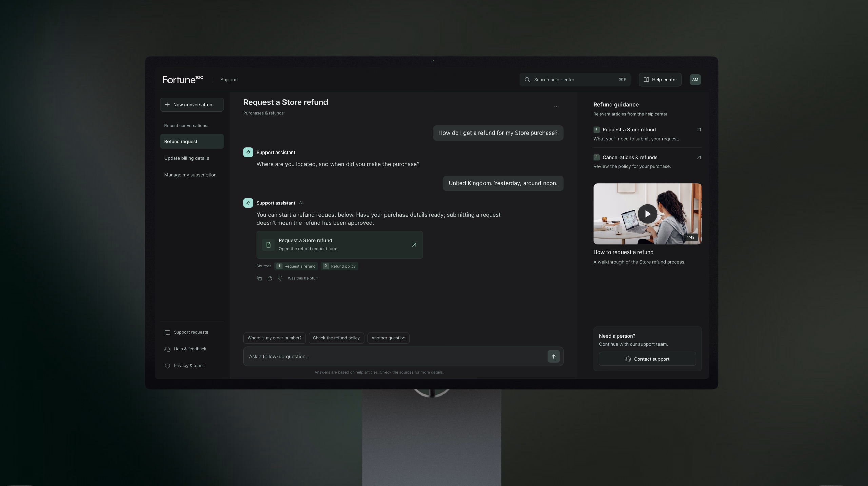Click 'How to request a refund' video title
868x486 pixels.
pos(623,252)
